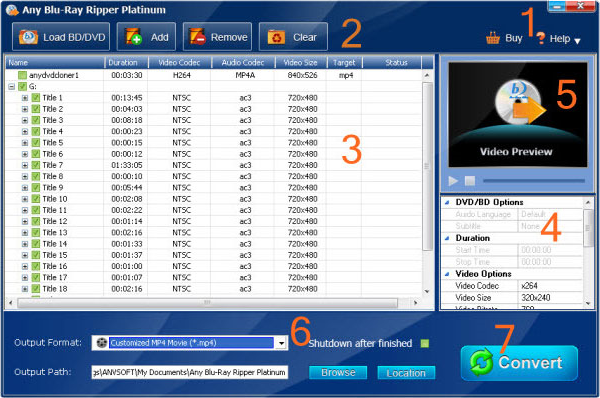Click the Video Codec column header
The image size is (600, 398).
[179, 62]
